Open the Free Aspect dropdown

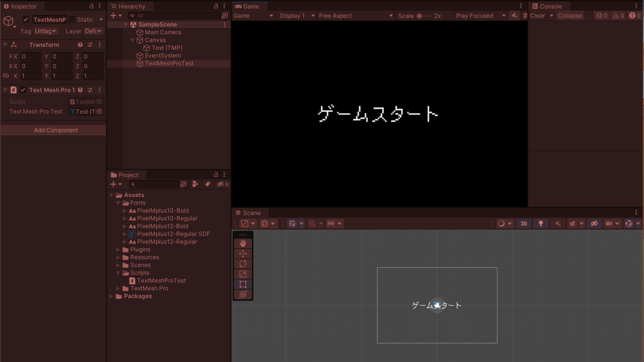pos(356,15)
